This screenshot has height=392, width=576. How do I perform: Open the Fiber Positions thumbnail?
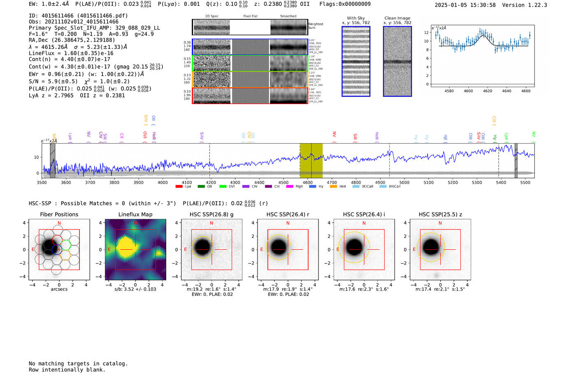coord(59,250)
